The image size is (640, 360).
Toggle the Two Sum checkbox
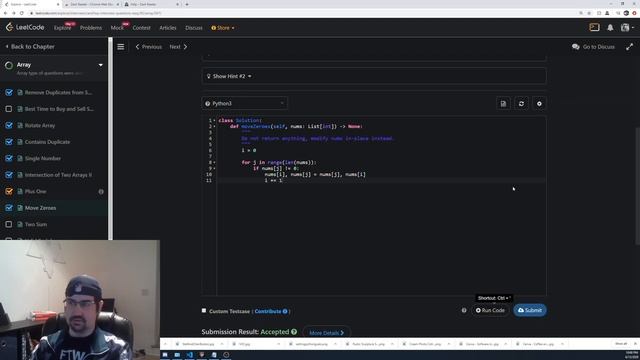[9, 224]
